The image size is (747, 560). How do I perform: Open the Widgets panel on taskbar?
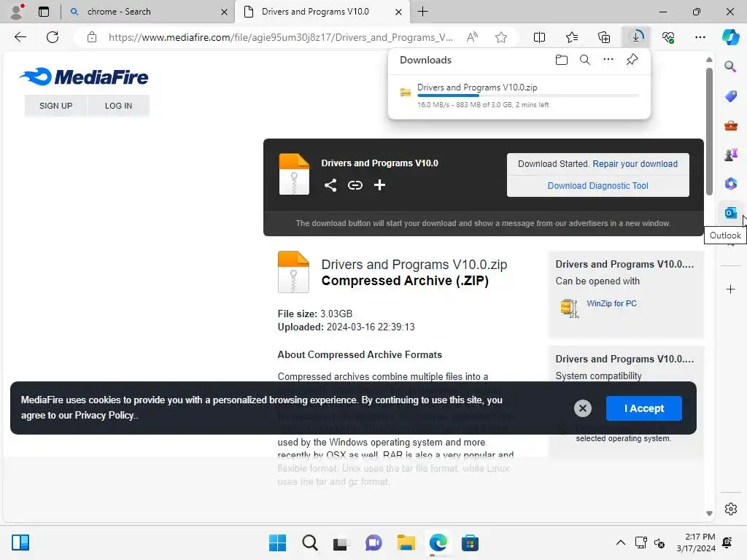[x=20, y=542]
